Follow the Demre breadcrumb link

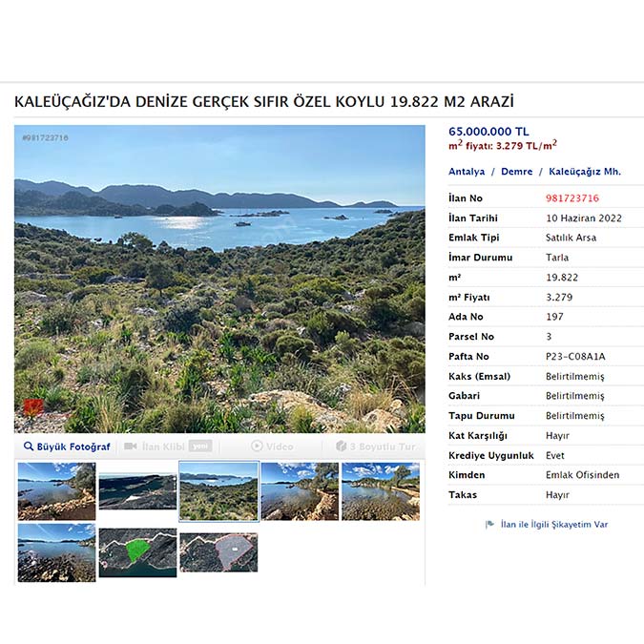[517, 172]
